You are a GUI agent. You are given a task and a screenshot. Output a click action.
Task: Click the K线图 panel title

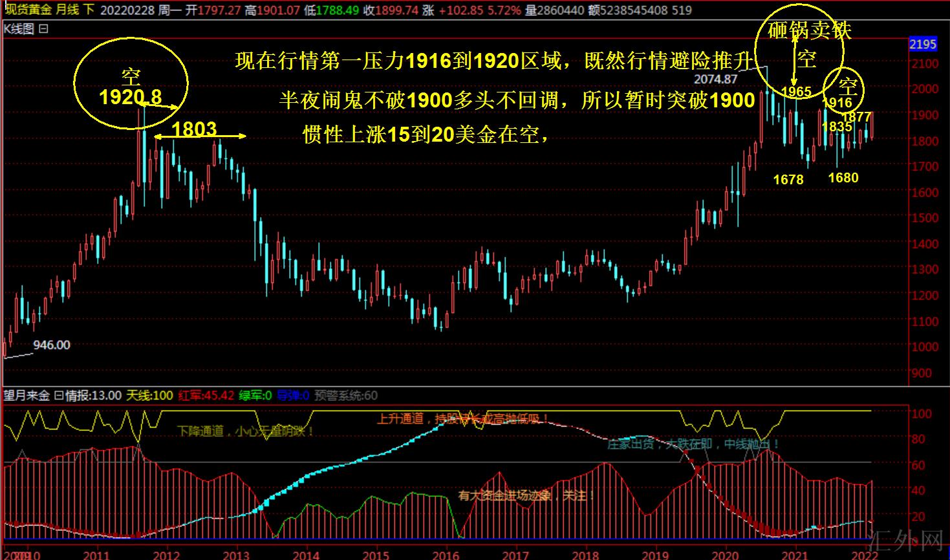pyautogui.click(x=19, y=29)
